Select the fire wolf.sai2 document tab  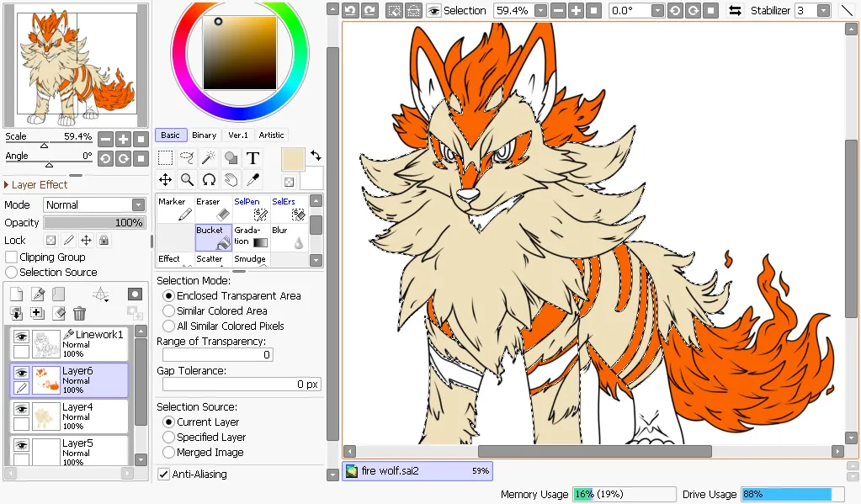pyautogui.click(x=417, y=471)
